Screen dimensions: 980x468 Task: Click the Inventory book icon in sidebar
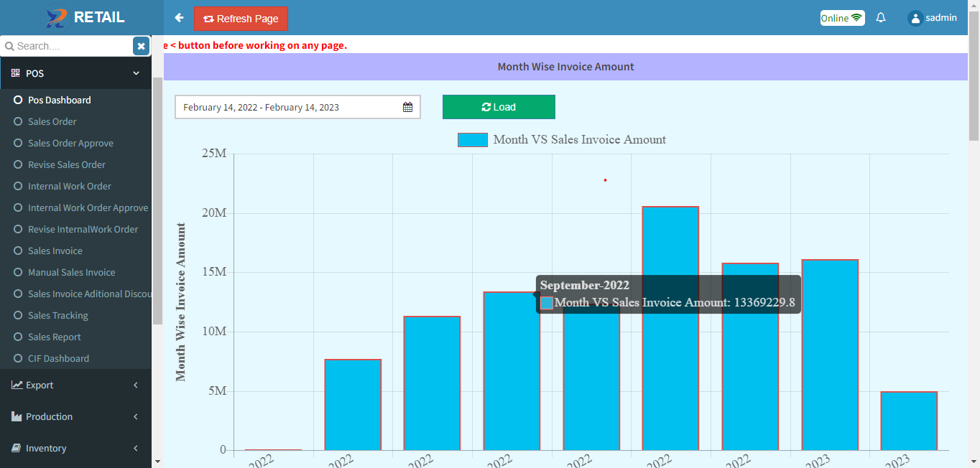point(17,448)
